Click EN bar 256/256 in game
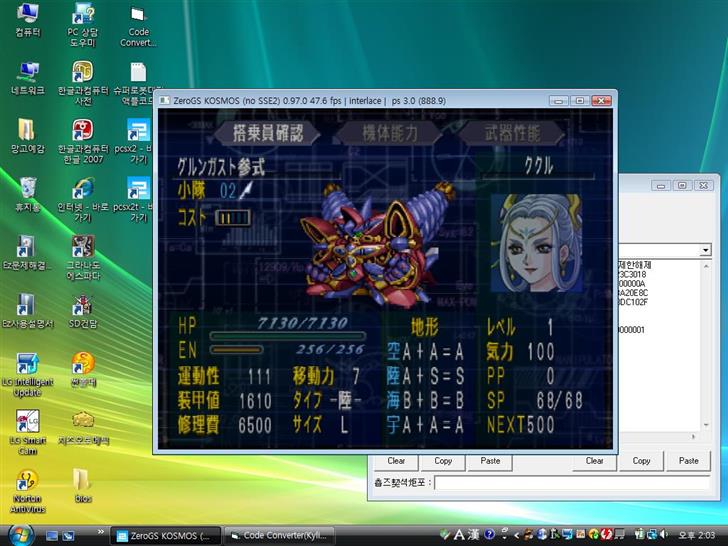The height and width of the screenshot is (546, 728). 237,349
